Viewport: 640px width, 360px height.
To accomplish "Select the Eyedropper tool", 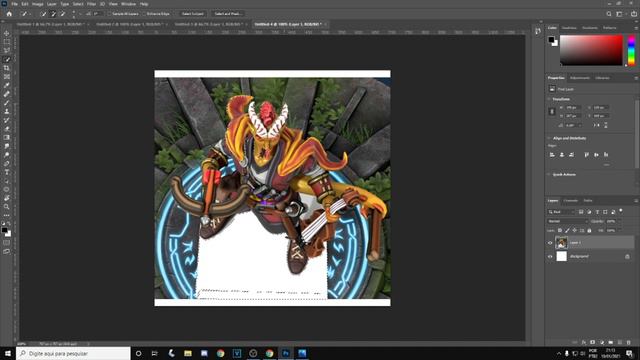I will pos(7,85).
